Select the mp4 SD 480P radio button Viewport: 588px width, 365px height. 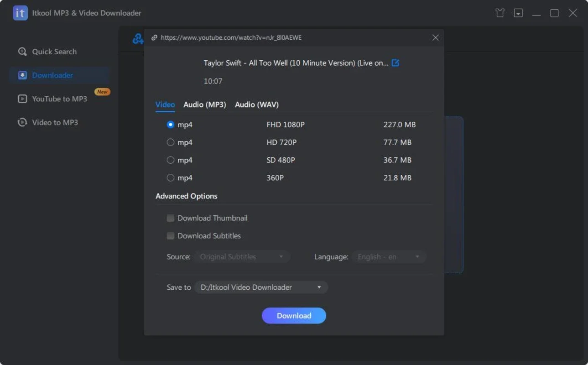point(171,160)
